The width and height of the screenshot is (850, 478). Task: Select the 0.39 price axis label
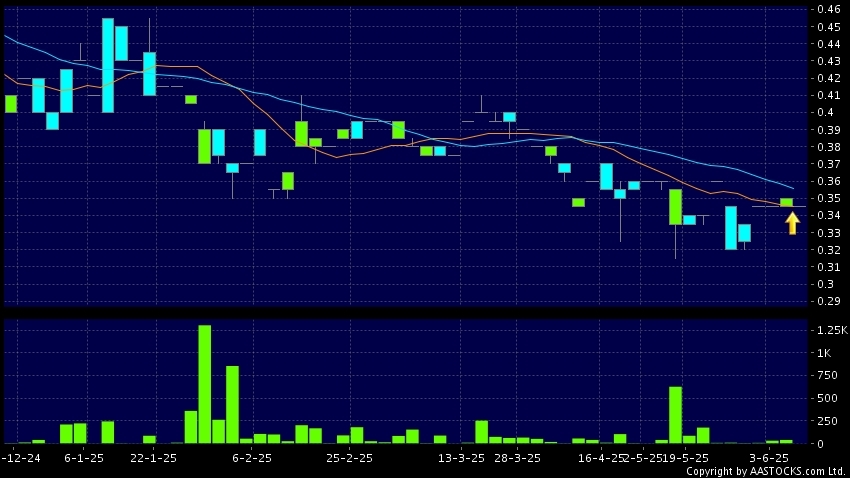point(829,130)
